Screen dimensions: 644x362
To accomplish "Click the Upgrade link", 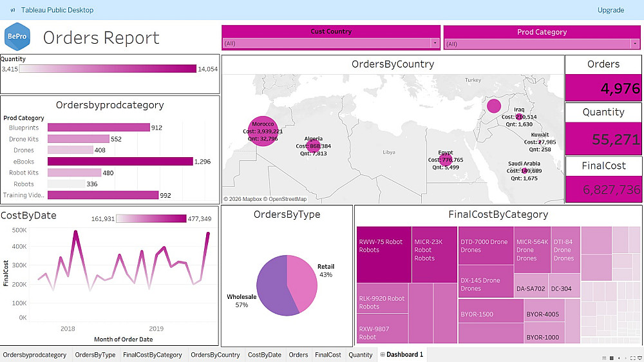I will click(611, 10).
